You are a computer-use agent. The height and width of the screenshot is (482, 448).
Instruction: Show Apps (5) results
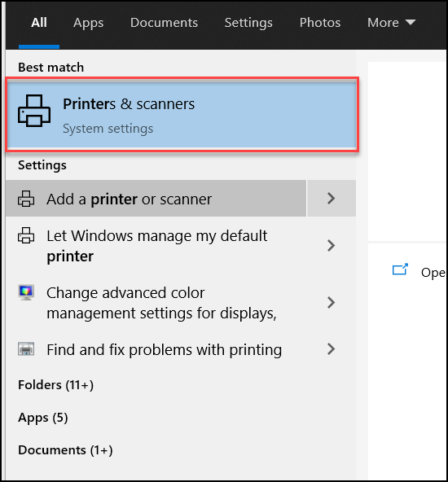coord(42,418)
